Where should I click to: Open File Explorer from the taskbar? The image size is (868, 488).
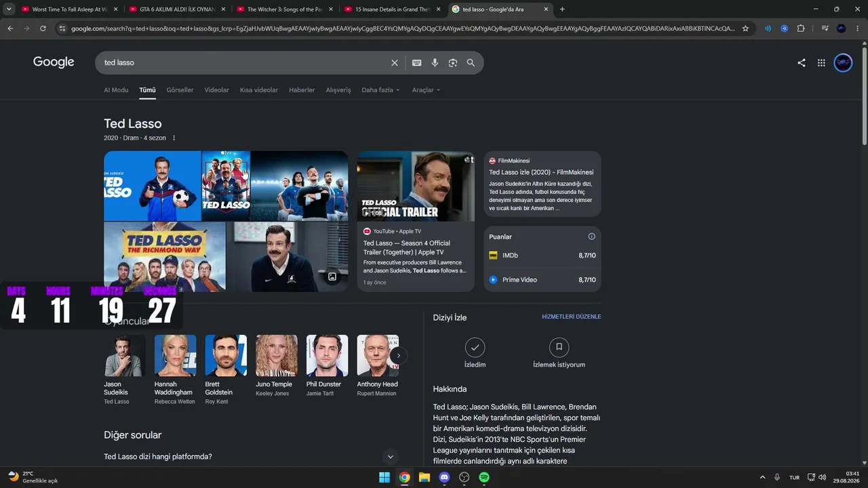pyautogui.click(x=425, y=477)
